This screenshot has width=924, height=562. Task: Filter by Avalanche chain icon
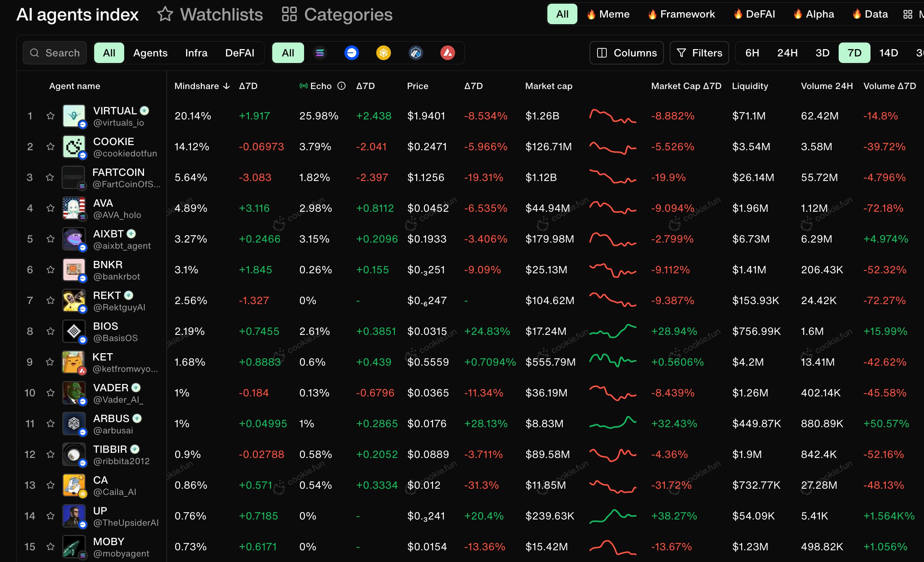click(x=447, y=53)
